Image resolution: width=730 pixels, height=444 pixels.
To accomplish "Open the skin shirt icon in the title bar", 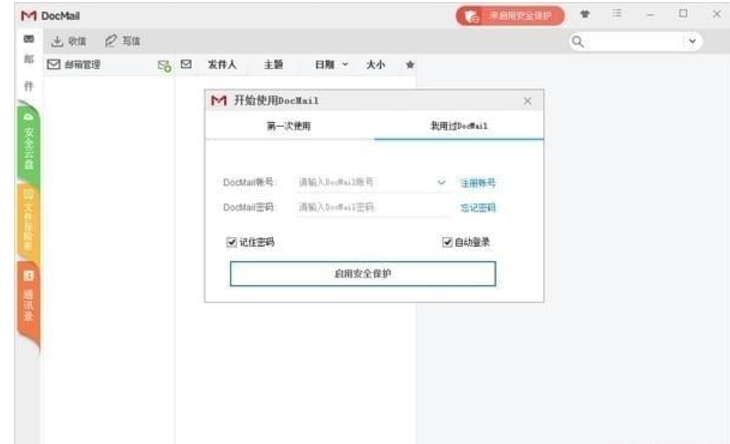I will tap(585, 14).
